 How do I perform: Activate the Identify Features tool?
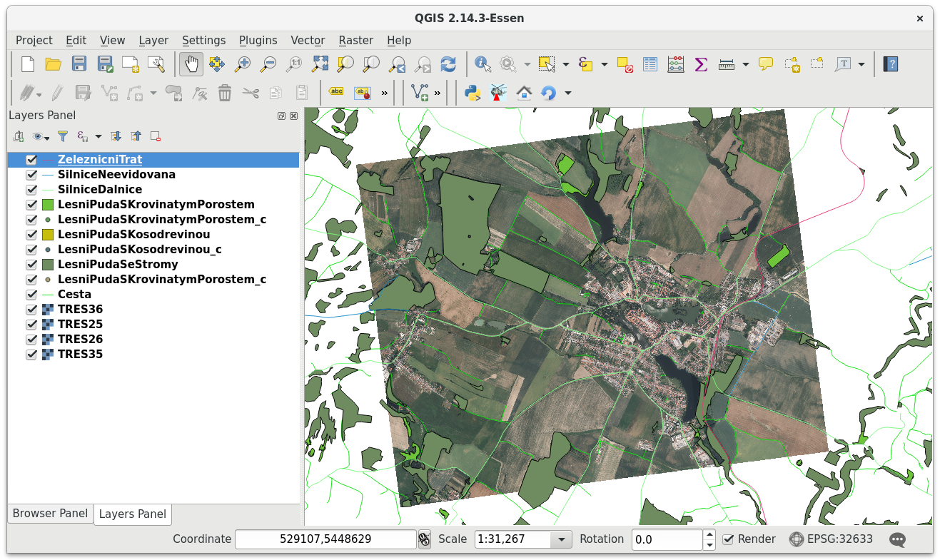coord(483,64)
